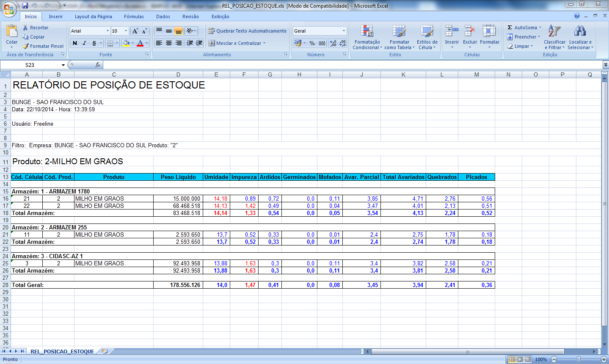Viewport: 609px width, 364px height.
Task: Switch to the Fórmulas ribbon tab
Action: click(x=134, y=17)
